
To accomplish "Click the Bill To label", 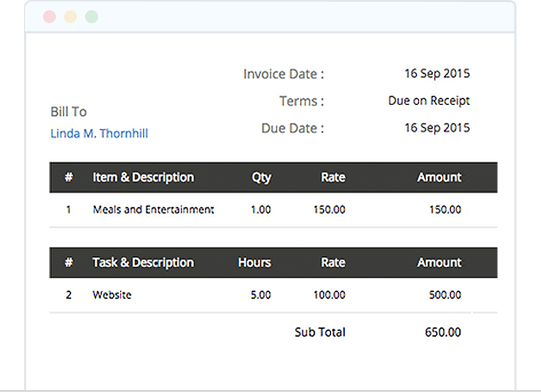I will coord(69,112).
